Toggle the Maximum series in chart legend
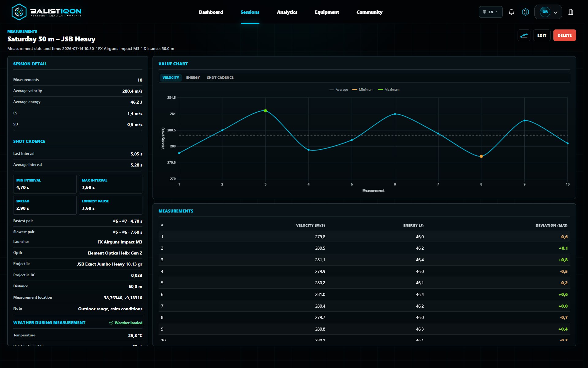Viewport: 588px width, 368px height. pyautogui.click(x=389, y=90)
